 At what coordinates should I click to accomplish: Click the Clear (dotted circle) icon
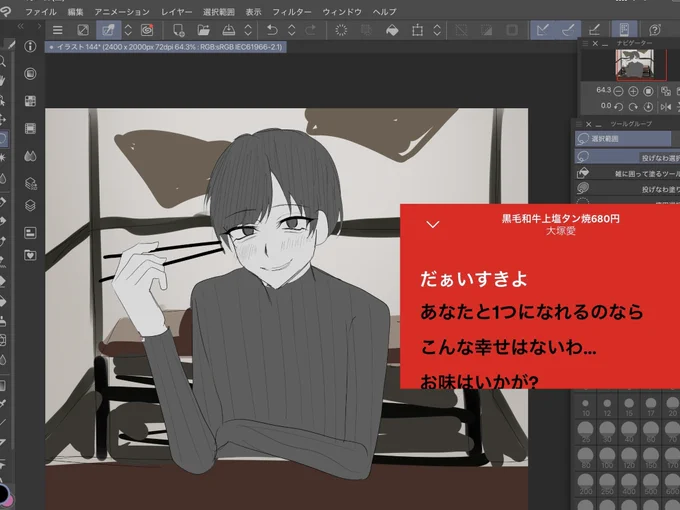tap(341, 30)
